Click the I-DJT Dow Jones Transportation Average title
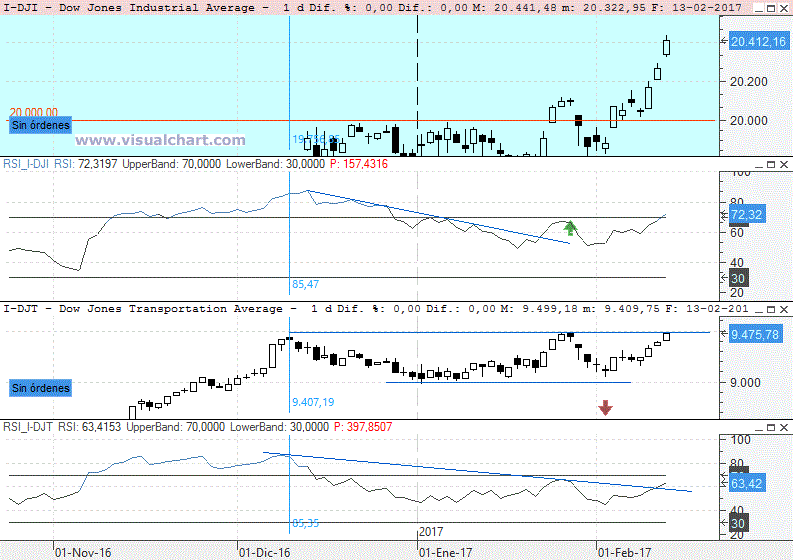 (143, 309)
